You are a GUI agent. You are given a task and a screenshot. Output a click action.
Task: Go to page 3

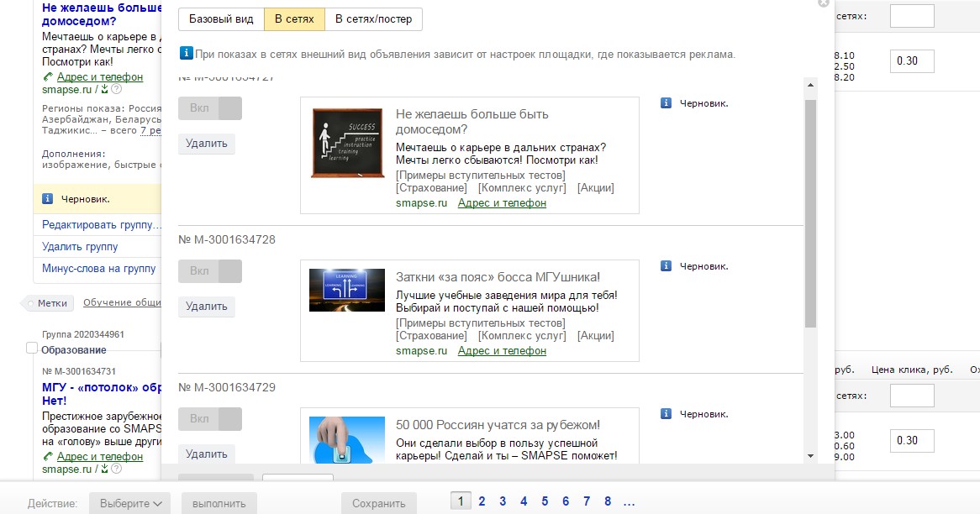pyautogui.click(x=503, y=501)
